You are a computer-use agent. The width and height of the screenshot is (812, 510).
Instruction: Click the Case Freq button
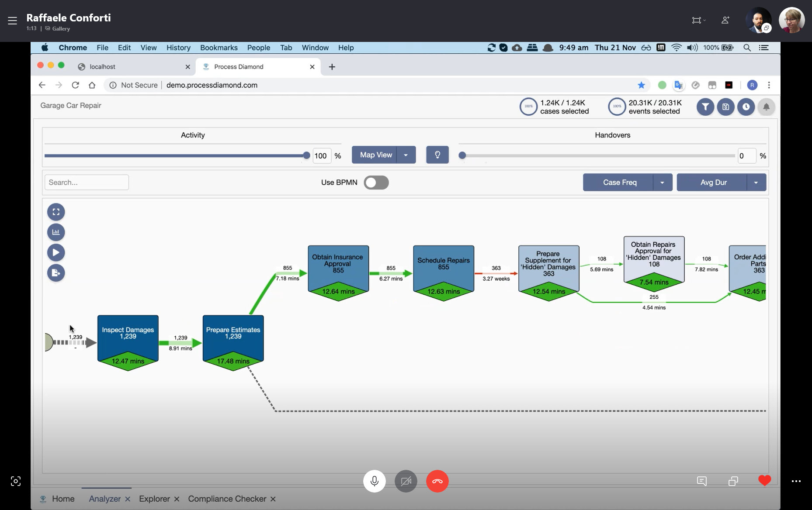coord(619,183)
